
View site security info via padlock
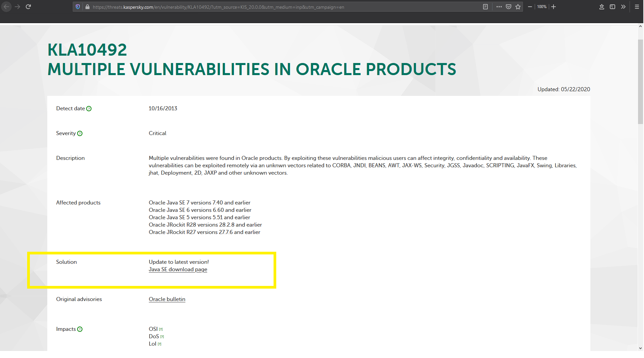pos(87,7)
